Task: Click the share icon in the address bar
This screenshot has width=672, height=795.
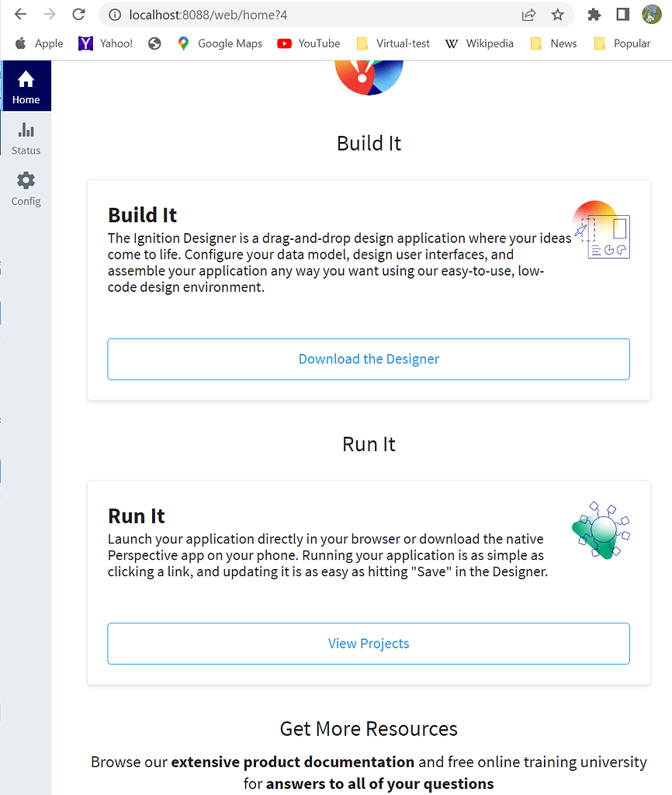Action: pyautogui.click(x=529, y=13)
